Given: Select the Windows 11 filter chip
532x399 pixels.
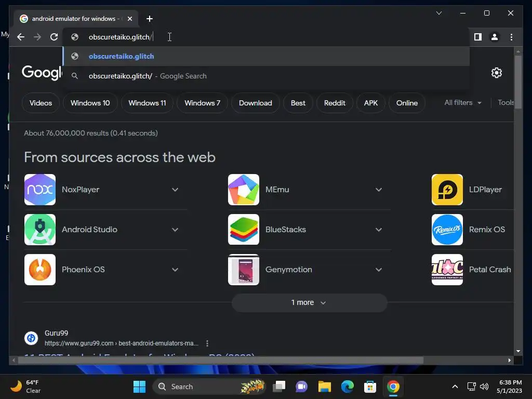Looking at the screenshot, I should coord(147,103).
